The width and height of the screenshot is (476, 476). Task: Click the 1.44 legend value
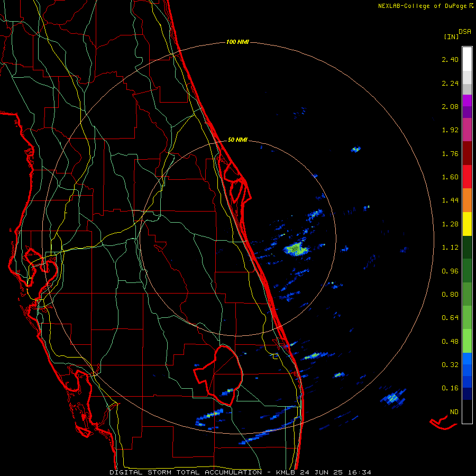[x=450, y=200]
